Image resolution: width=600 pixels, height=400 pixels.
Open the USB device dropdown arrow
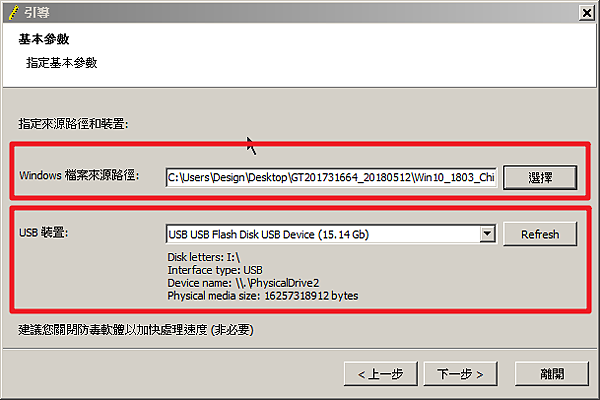pyautogui.click(x=487, y=234)
